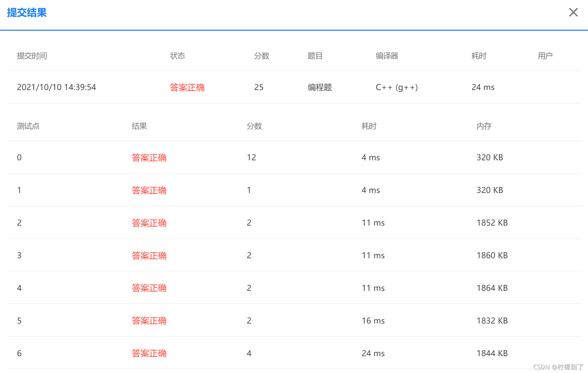Click test point 1 number cell
Image resolution: width=588 pixels, height=373 pixels.
(19, 190)
